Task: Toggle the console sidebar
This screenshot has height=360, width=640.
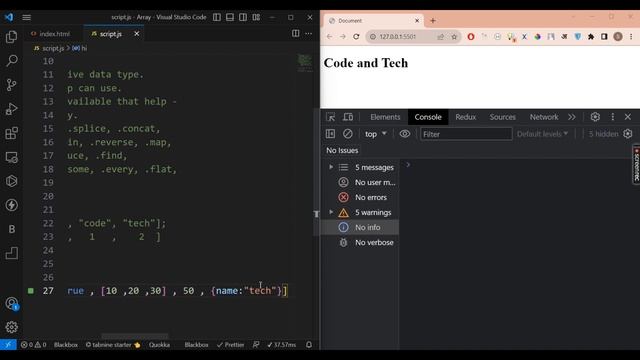Action: (330, 134)
